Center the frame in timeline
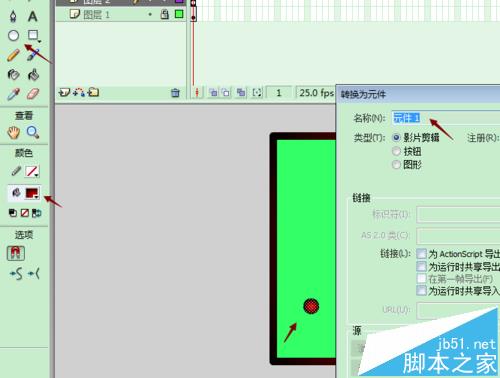 [x=197, y=93]
